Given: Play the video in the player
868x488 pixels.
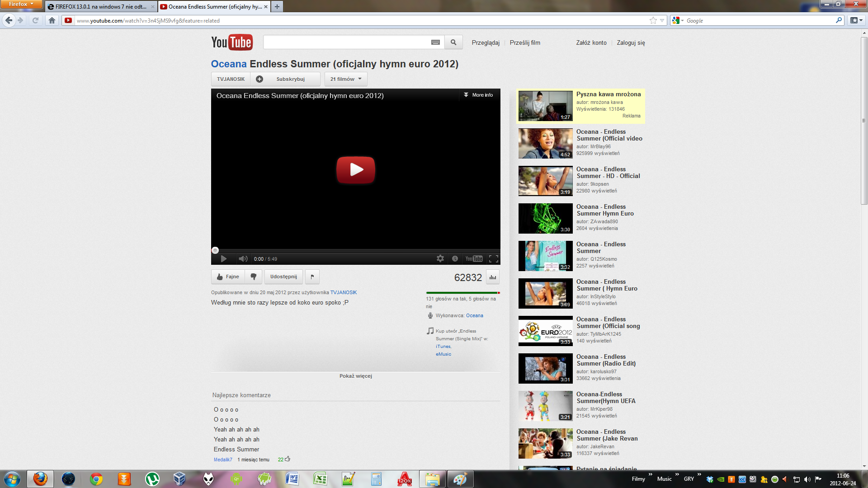Looking at the screenshot, I should (x=355, y=169).
